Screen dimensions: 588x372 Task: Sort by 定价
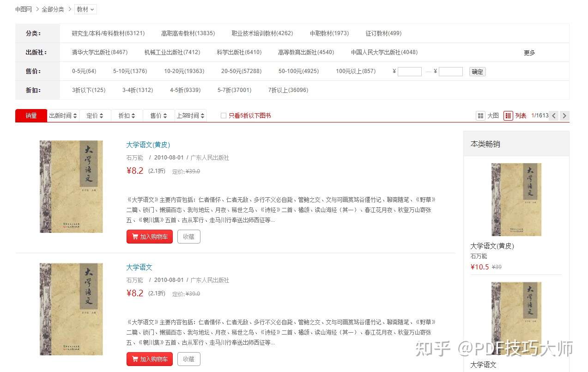click(x=95, y=116)
